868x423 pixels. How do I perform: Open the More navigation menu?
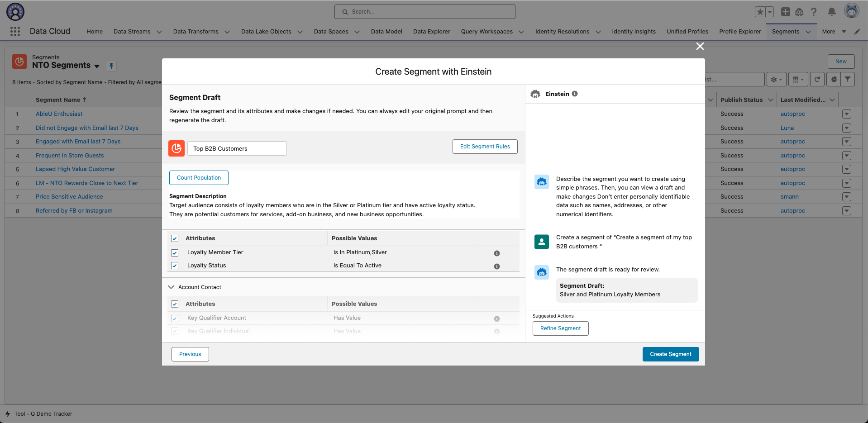point(834,32)
